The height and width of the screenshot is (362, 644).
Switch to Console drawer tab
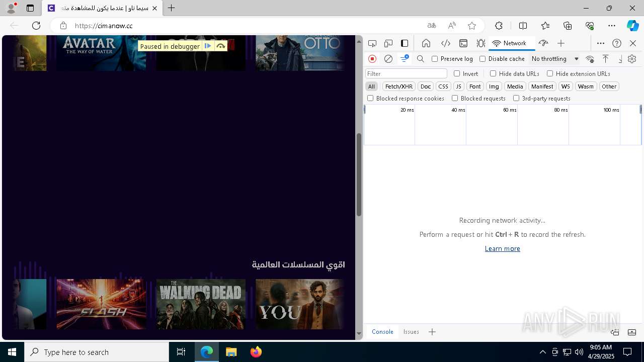click(x=382, y=332)
